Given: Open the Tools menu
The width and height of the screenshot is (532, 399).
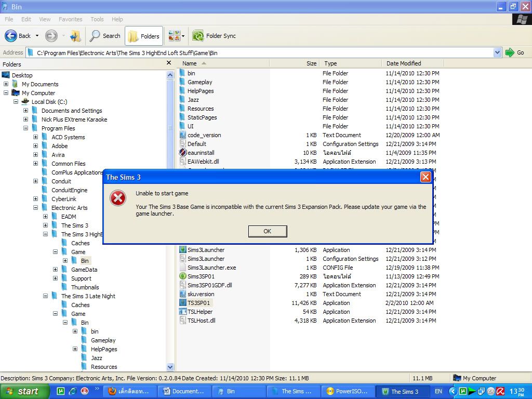Looking at the screenshot, I should [97, 19].
